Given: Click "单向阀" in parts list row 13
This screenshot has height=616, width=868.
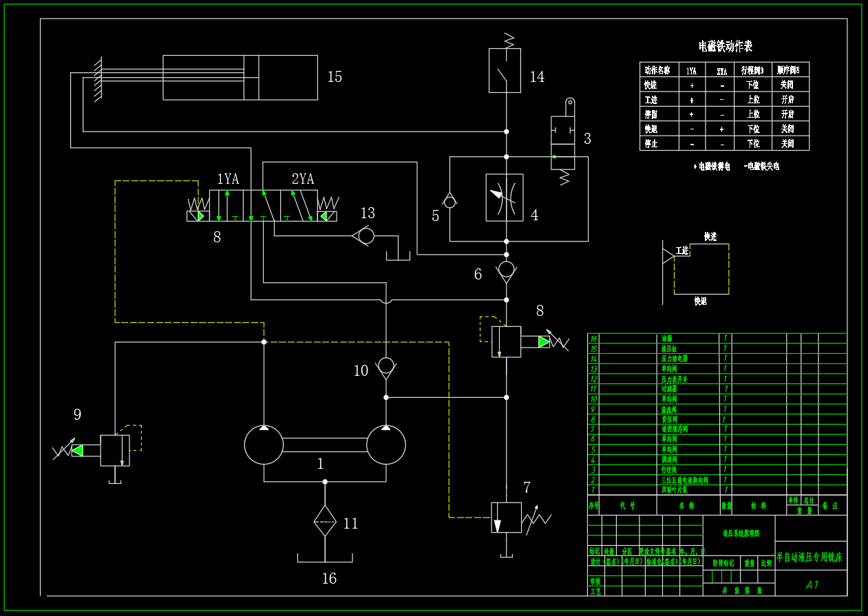Looking at the screenshot, I should tap(670, 369).
